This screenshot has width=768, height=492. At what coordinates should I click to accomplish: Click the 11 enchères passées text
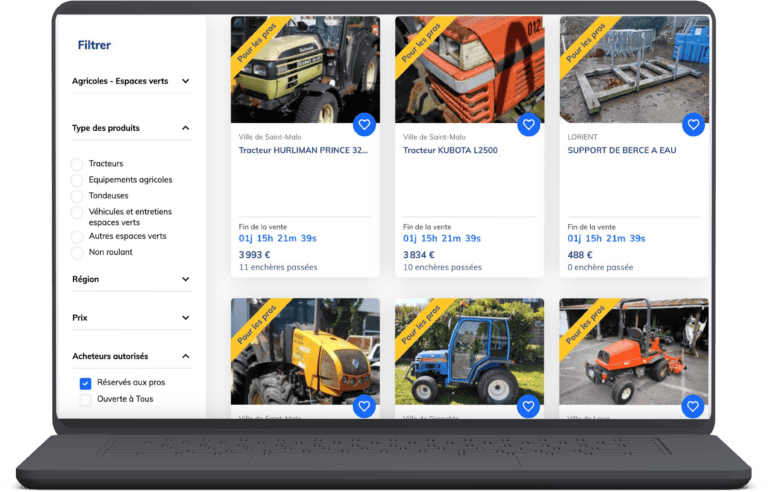coord(278,268)
